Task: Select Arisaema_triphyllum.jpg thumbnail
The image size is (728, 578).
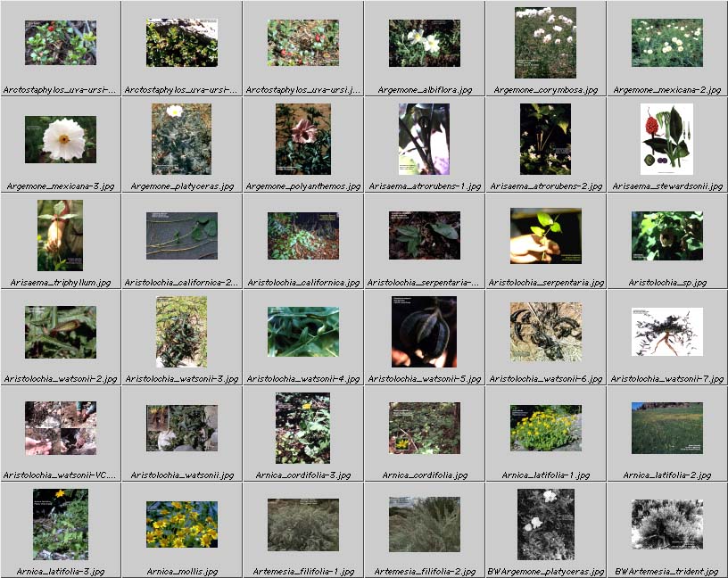Action: click(x=61, y=235)
